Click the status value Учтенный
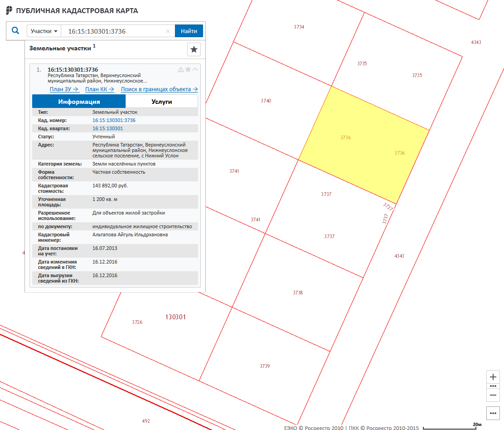The height and width of the screenshot is (430, 504). (x=103, y=137)
